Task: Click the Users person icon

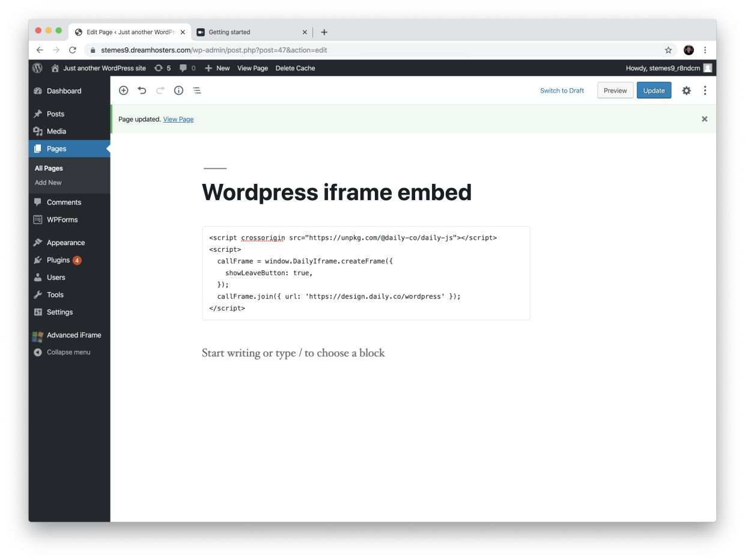Action: (38, 277)
